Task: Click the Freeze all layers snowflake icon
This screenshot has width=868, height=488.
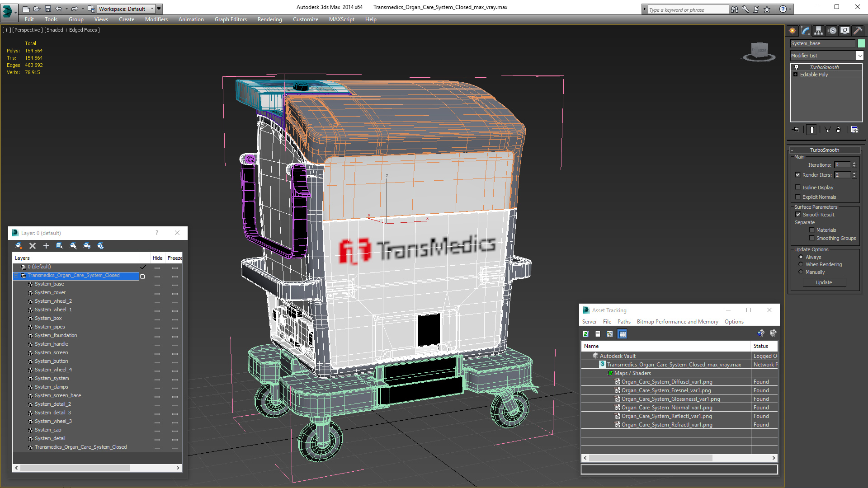Action: [x=100, y=246]
